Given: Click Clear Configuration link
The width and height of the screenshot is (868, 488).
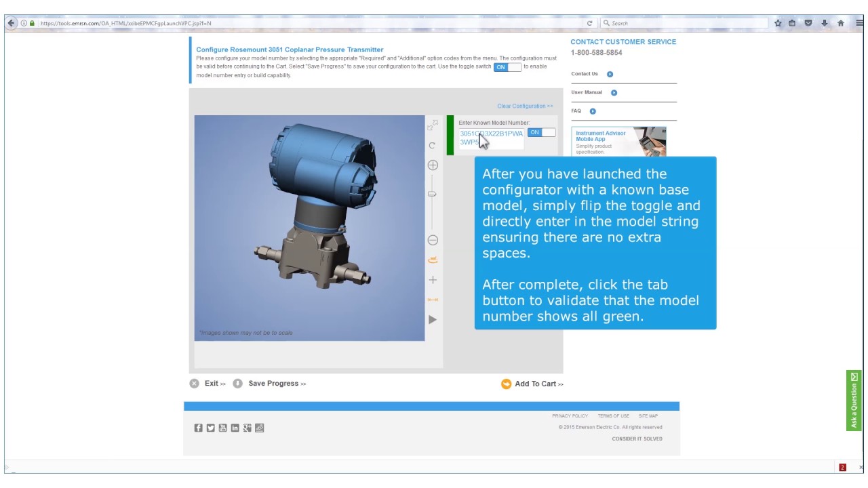Looking at the screenshot, I should (525, 106).
